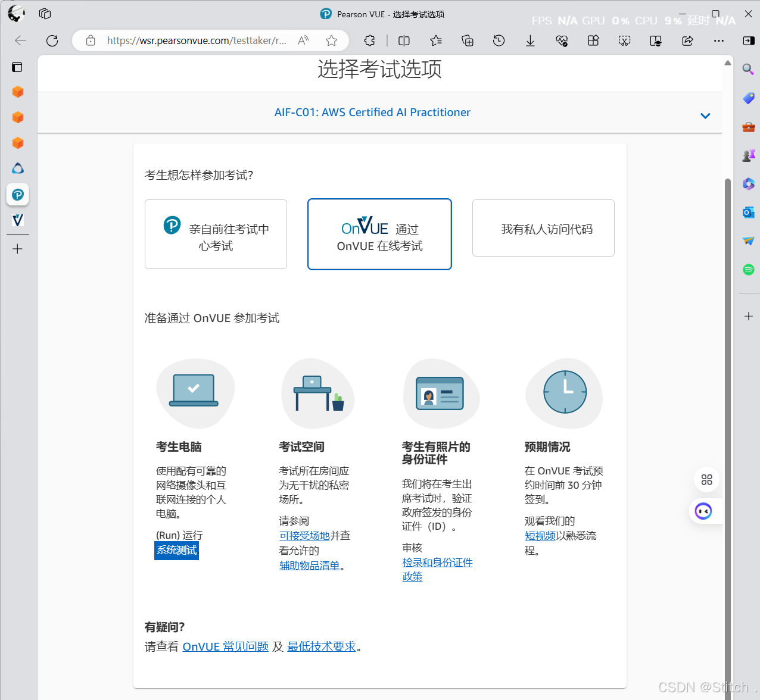Viewport: 760px width, 700px height.
Task: Click AIF-C01: AWS Certified AI Practitioner title
Action: tap(372, 112)
